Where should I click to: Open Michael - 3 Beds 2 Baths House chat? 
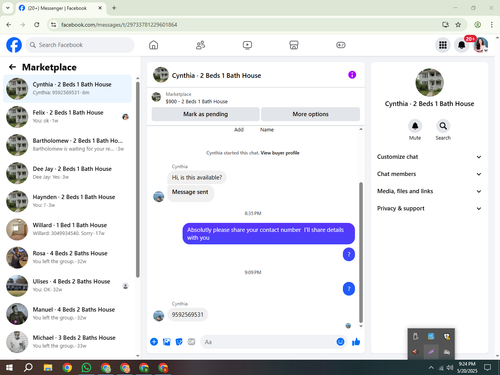[68, 342]
